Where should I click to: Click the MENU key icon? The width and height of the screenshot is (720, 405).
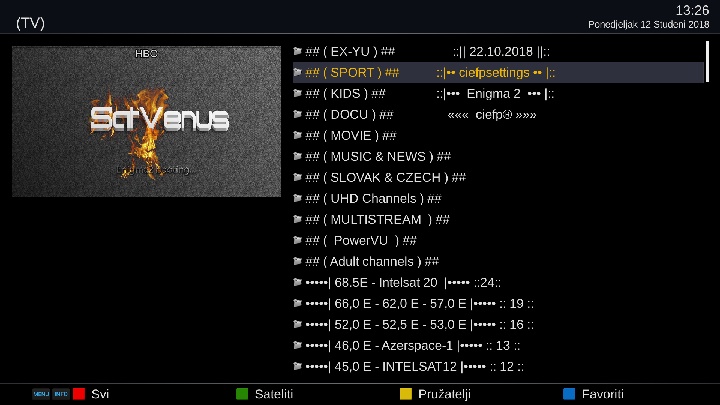tap(41, 394)
